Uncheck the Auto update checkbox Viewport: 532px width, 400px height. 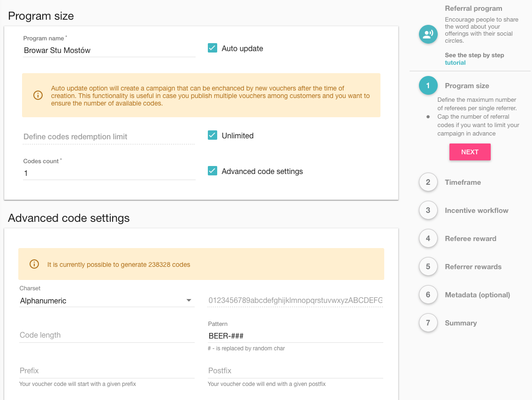pos(213,48)
